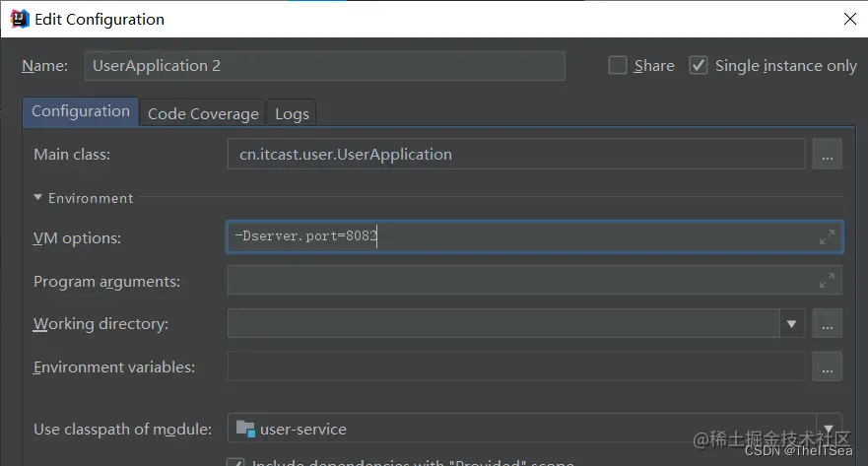Image resolution: width=868 pixels, height=466 pixels.
Task: Open the Code Coverage tab
Action: (203, 113)
